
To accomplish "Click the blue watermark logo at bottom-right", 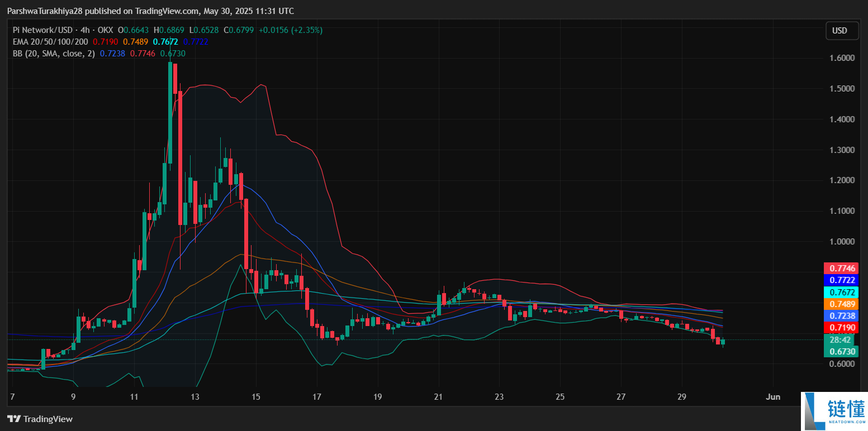I will pyautogui.click(x=834, y=411).
